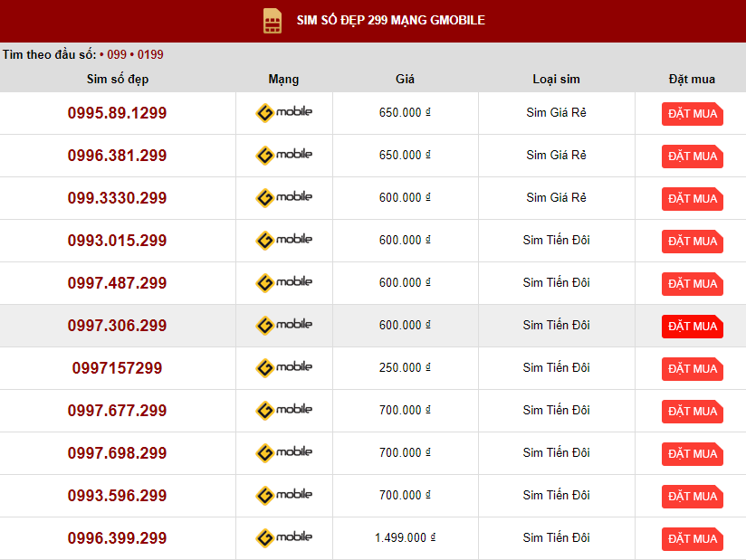Select 'Sim Tiến Đôi' in 0997157299 row
Viewport: 746px width, 560px height.
coord(556,367)
